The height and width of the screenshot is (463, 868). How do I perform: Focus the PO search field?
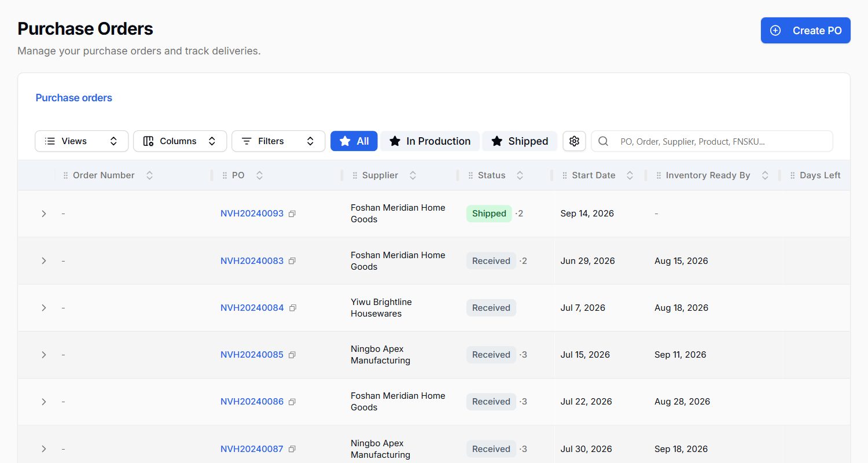pos(712,141)
